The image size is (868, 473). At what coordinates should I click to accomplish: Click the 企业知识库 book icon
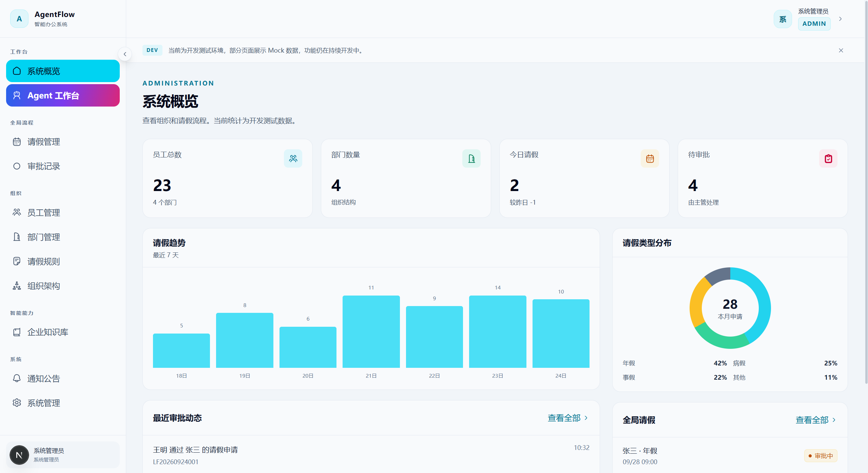pos(17,332)
